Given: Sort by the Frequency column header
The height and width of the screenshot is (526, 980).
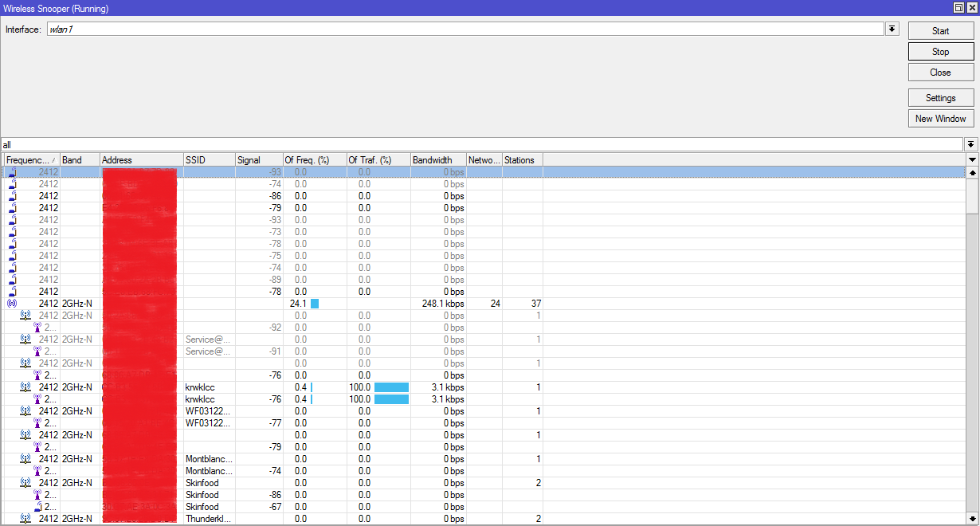Looking at the screenshot, I should tap(31, 160).
